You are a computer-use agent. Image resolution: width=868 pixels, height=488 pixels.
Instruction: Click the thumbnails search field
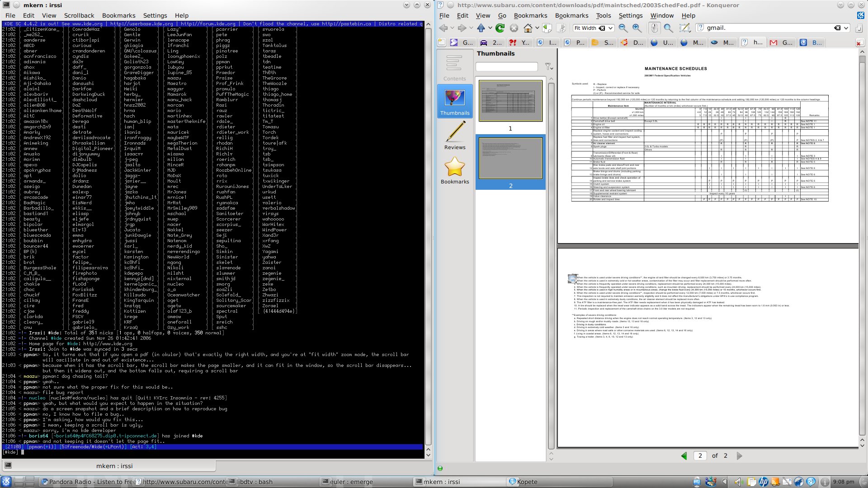[x=507, y=67]
